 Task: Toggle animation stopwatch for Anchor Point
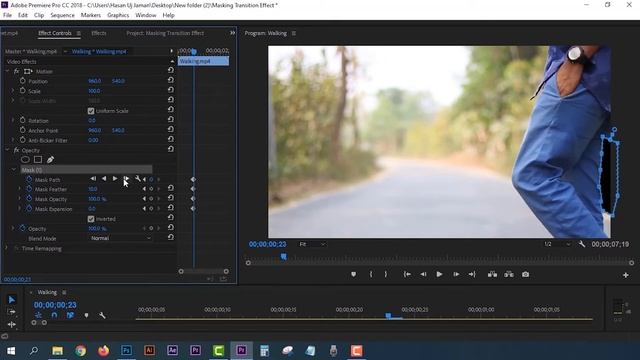click(22, 130)
